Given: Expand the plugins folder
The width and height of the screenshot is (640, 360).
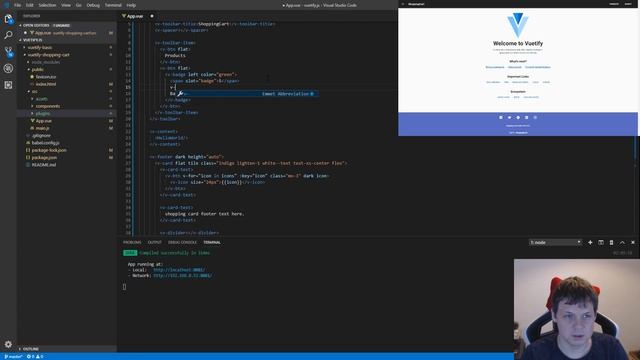Looking at the screenshot, I should 43,113.
